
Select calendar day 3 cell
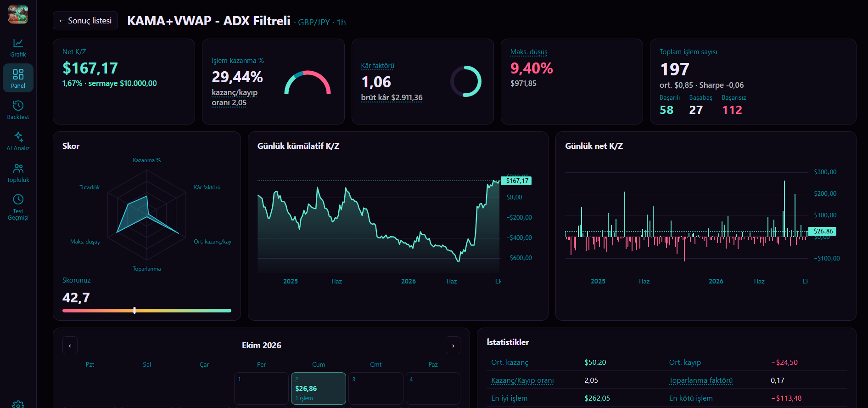pos(375,388)
